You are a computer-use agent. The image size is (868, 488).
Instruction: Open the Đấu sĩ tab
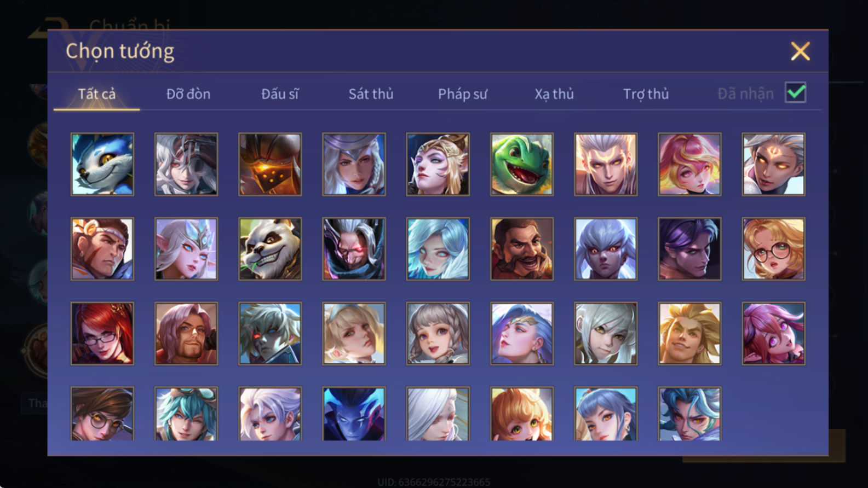[x=280, y=94]
